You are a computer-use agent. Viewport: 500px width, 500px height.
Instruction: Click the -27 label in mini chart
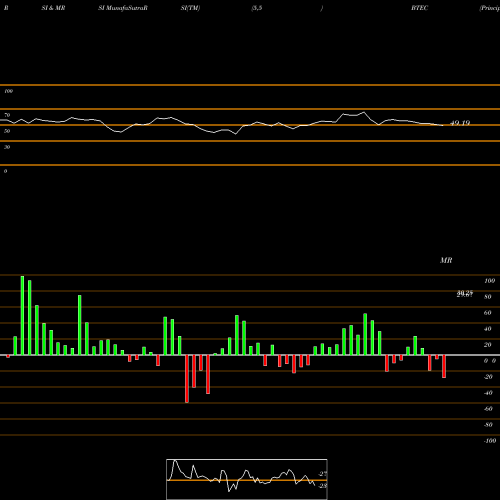pyautogui.click(x=323, y=474)
